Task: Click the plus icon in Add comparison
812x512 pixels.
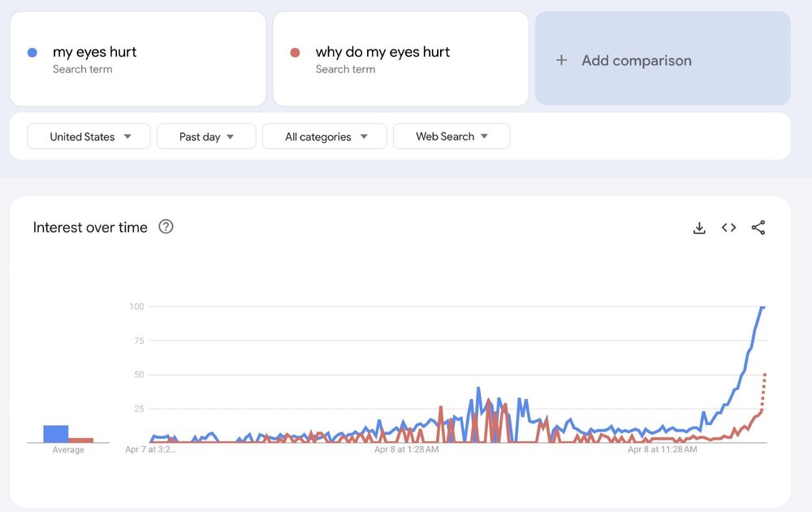Action: pyautogui.click(x=561, y=60)
